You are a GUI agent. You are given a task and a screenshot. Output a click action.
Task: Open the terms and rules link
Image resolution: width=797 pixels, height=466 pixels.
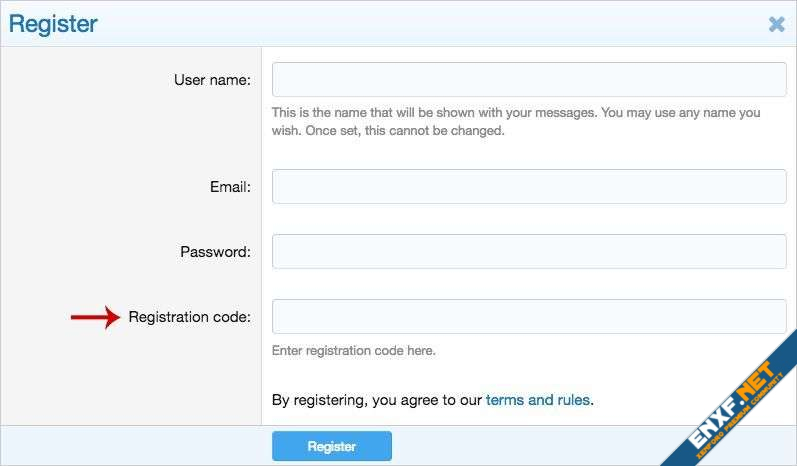tap(538, 400)
